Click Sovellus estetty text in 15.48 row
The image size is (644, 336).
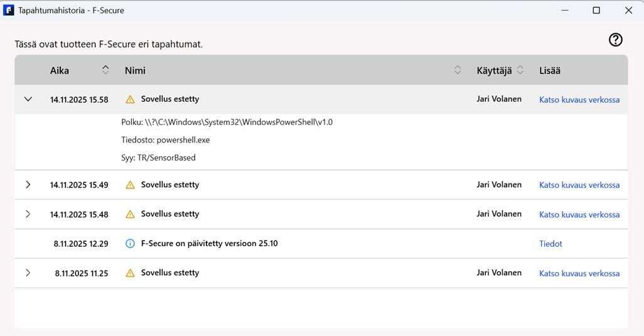tap(170, 214)
